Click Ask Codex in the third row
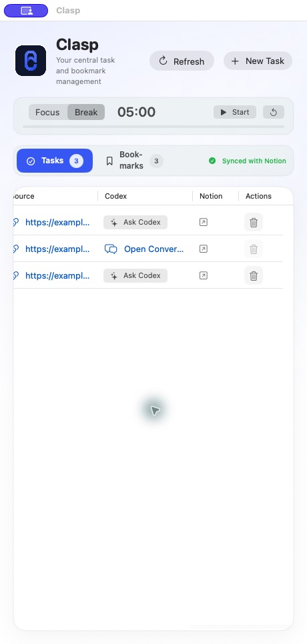 135,275
